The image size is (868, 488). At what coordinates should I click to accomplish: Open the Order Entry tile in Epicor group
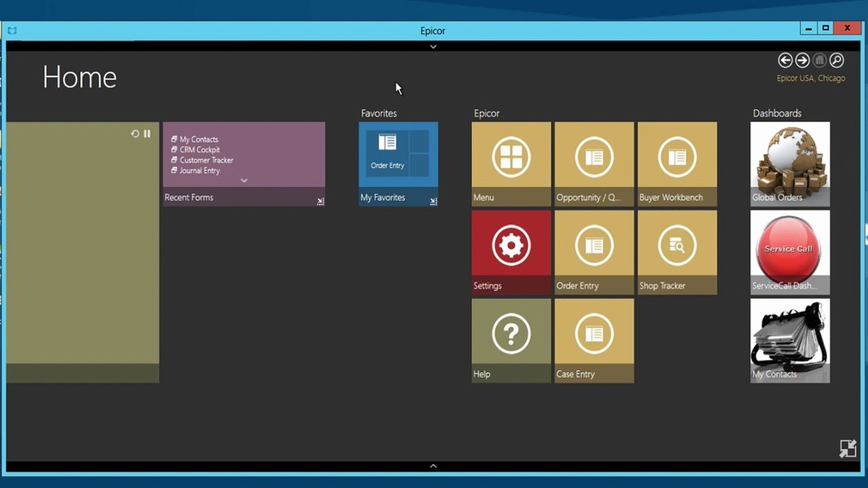[x=594, y=252]
